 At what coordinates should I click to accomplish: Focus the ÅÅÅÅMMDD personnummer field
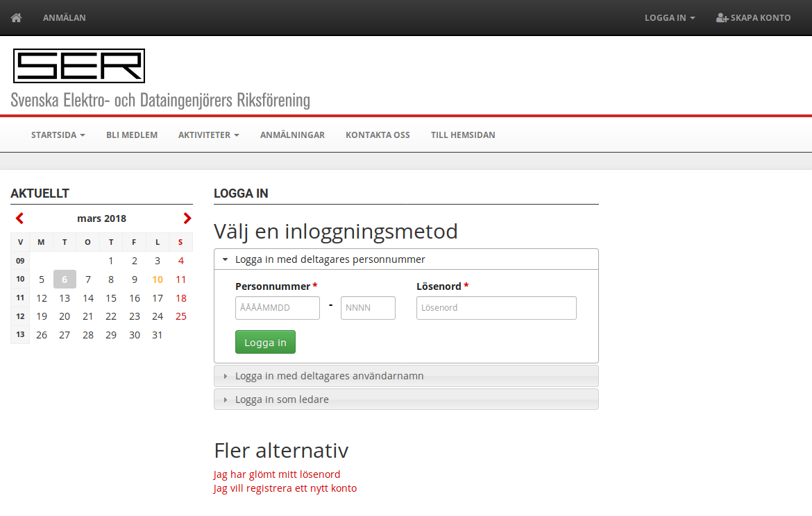(278, 308)
